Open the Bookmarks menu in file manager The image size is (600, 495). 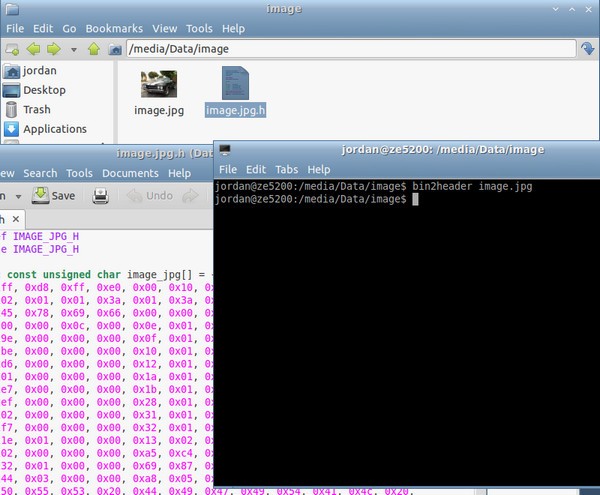point(114,29)
